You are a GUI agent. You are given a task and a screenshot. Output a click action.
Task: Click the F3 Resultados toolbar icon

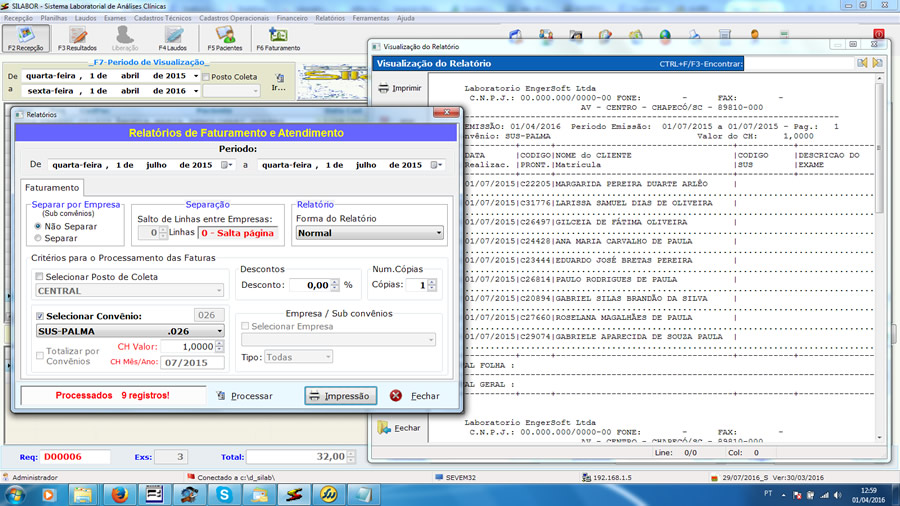tap(77, 39)
